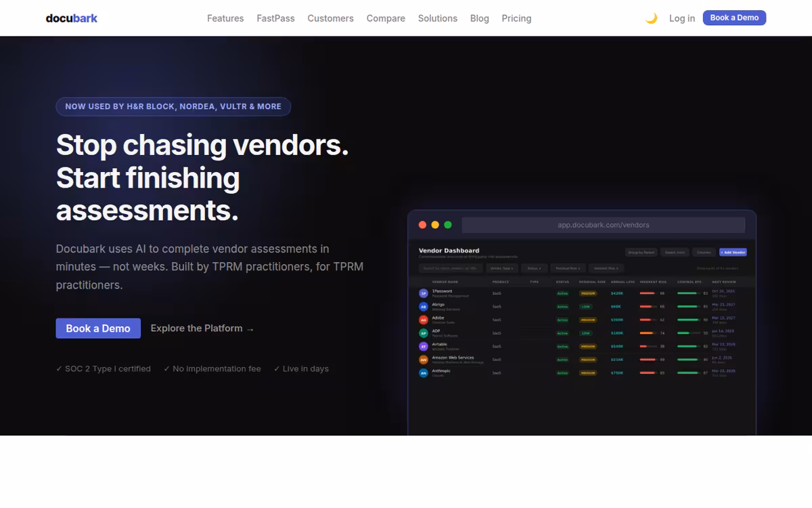Open the Vendor Type filter dropdown
The width and height of the screenshot is (812, 508).
(x=502, y=268)
